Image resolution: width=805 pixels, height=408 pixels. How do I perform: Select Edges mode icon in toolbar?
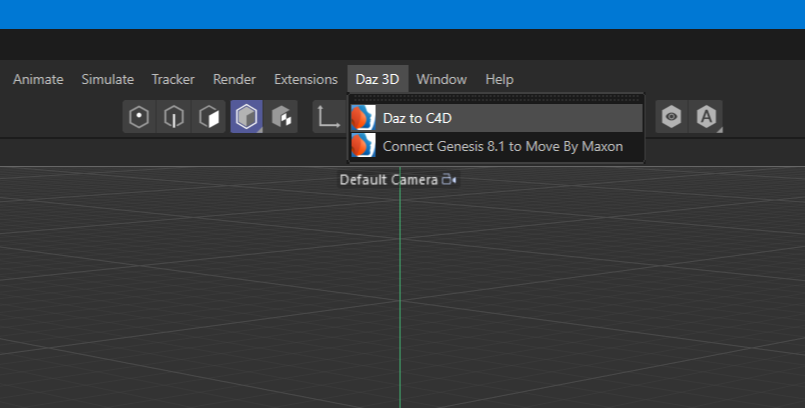[175, 117]
